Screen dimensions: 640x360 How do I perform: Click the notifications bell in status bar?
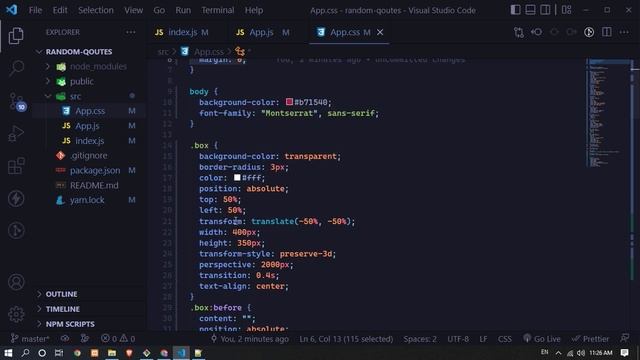[x=625, y=338]
